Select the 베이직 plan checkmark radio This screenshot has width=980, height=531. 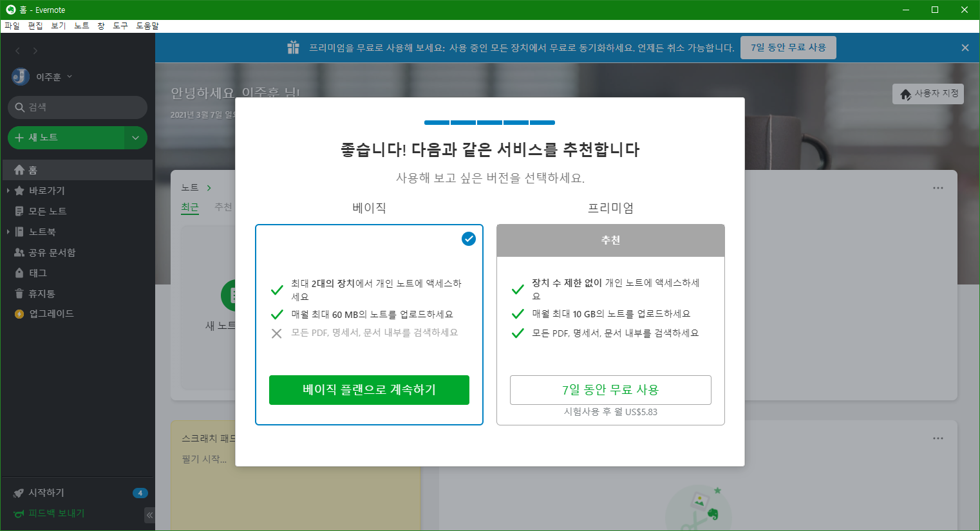(x=469, y=239)
